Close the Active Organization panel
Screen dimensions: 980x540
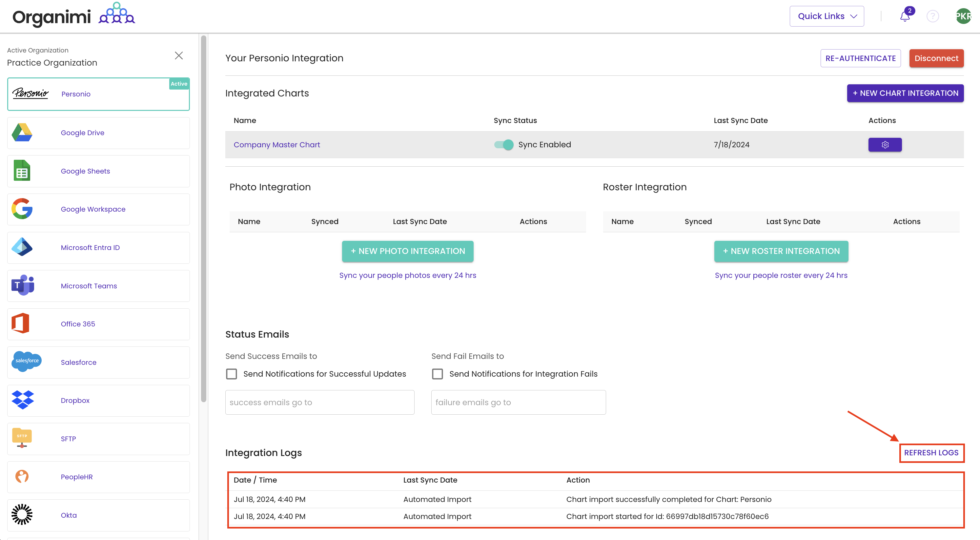pyautogui.click(x=179, y=55)
